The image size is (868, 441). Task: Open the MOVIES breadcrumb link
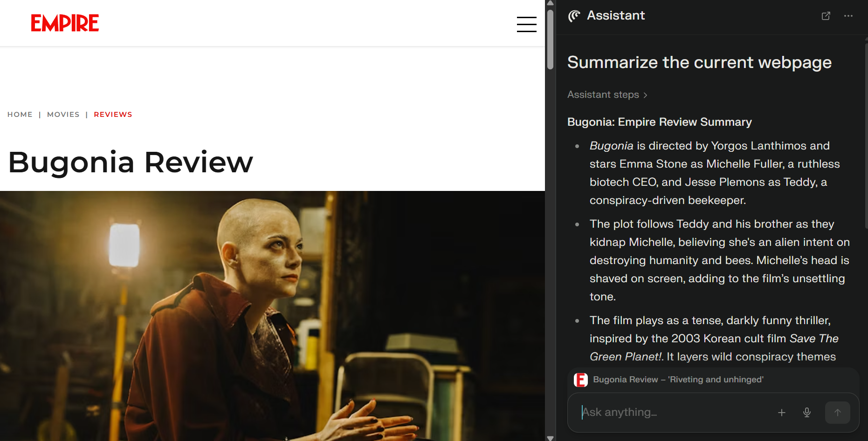click(63, 115)
